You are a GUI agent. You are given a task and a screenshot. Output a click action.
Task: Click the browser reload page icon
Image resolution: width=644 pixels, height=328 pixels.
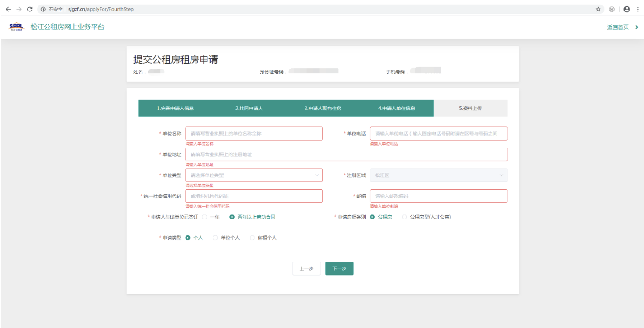click(30, 9)
